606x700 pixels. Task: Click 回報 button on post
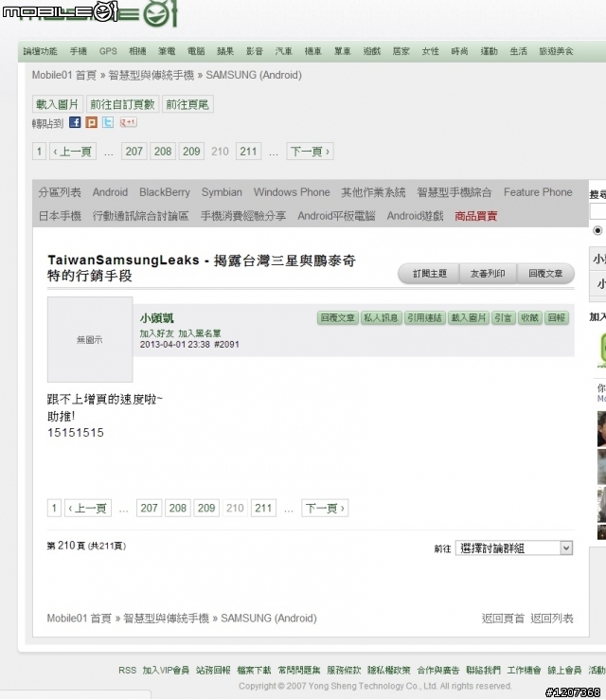pyautogui.click(x=557, y=318)
